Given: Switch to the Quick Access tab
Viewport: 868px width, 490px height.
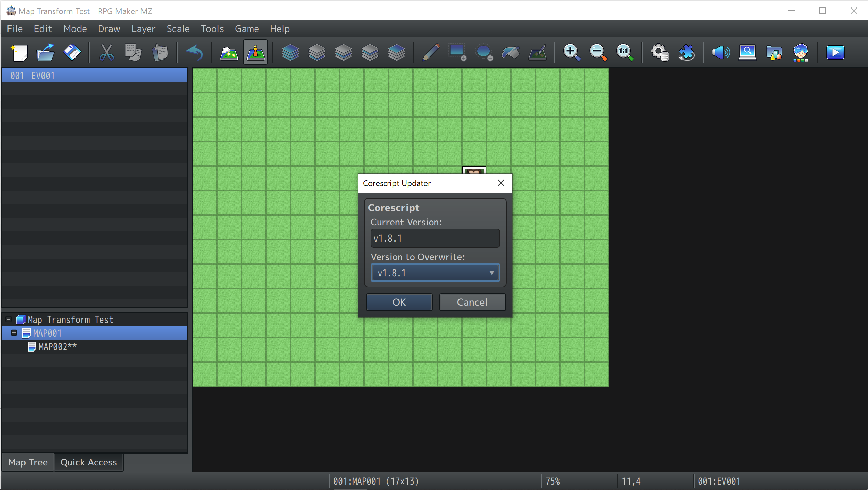Looking at the screenshot, I should [x=88, y=462].
